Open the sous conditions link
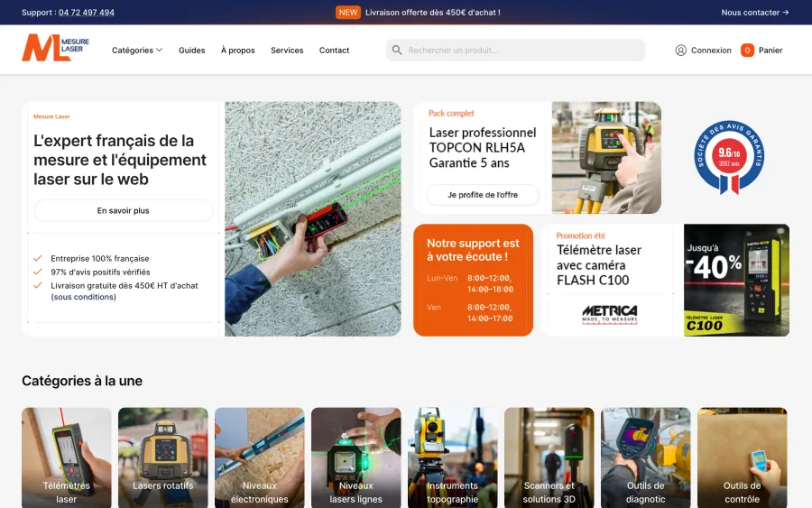Image resolution: width=812 pixels, height=508 pixels. 83,297
